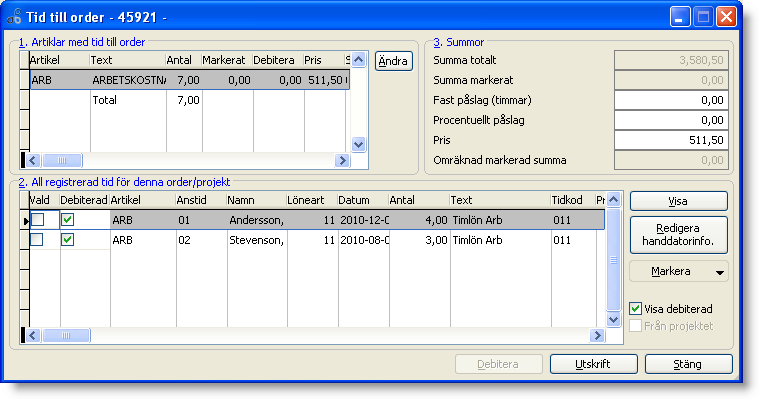Click the application icon in title bar
The image size is (759, 399).
(15, 16)
